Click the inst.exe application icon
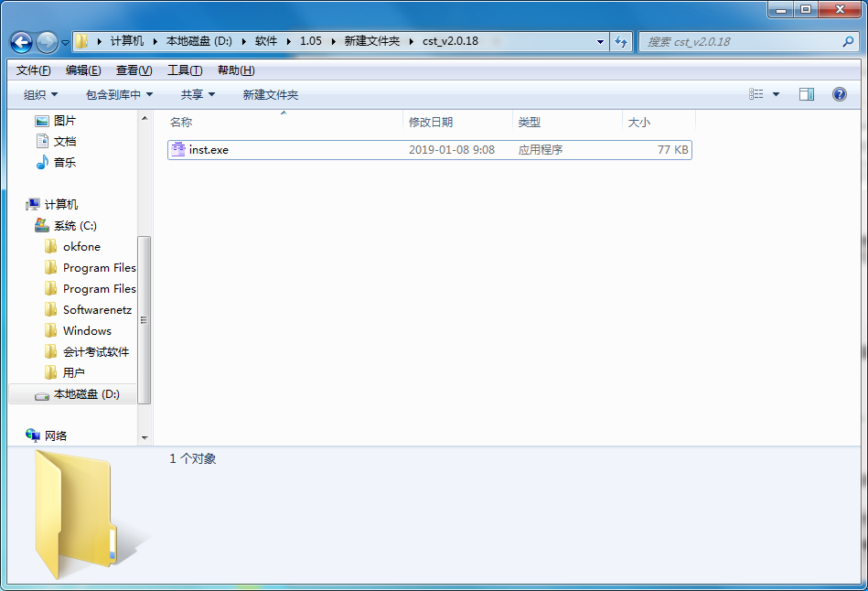This screenshot has height=591, width=868. pos(178,149)
